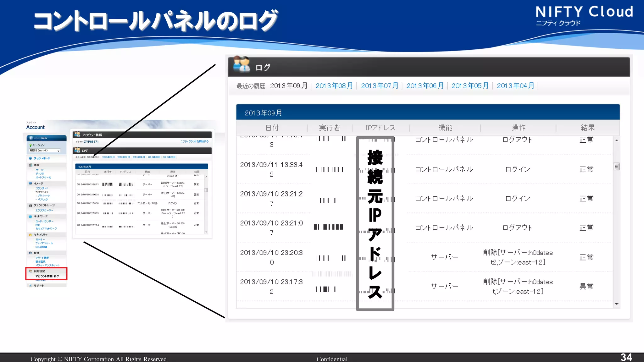Click scrollbar thumb in small log table
644x362 pixels.
(x=206, y=190)
